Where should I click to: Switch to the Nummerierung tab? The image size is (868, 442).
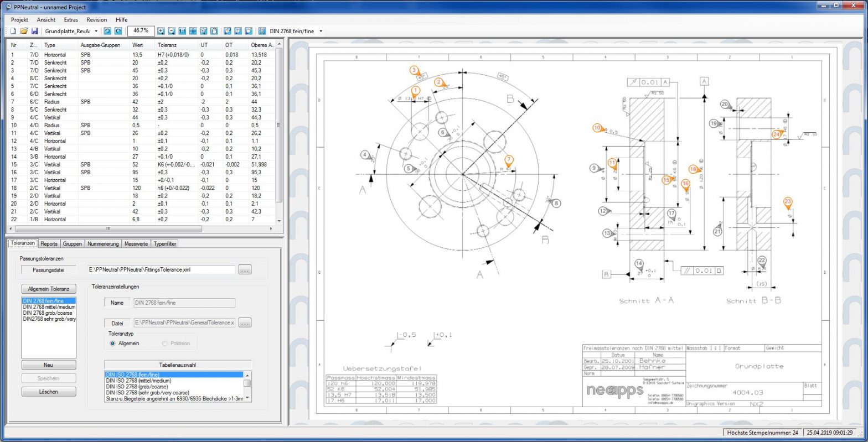click(x=103, y=243)
